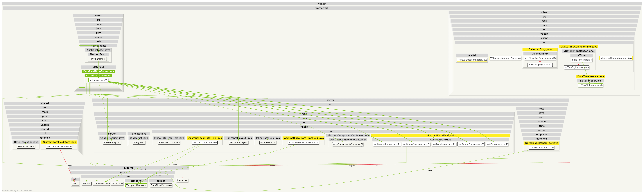Select the instances node

click(182, 180)
